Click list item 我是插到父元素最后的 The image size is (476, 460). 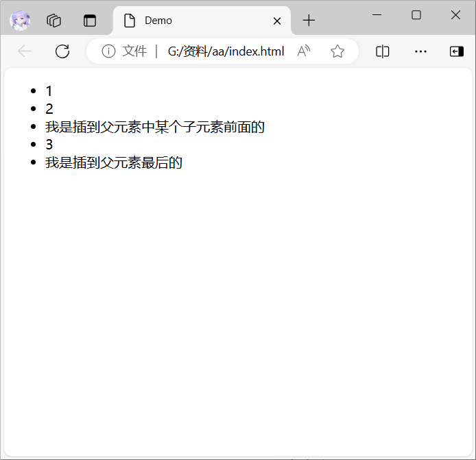click(114, 162)
